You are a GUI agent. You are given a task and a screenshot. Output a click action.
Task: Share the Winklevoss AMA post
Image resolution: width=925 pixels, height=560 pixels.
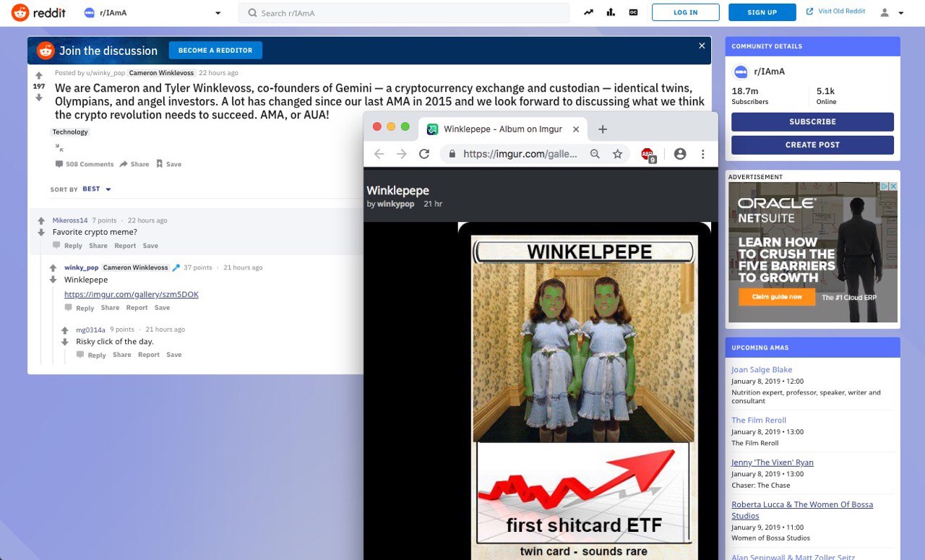pos(134,164)
